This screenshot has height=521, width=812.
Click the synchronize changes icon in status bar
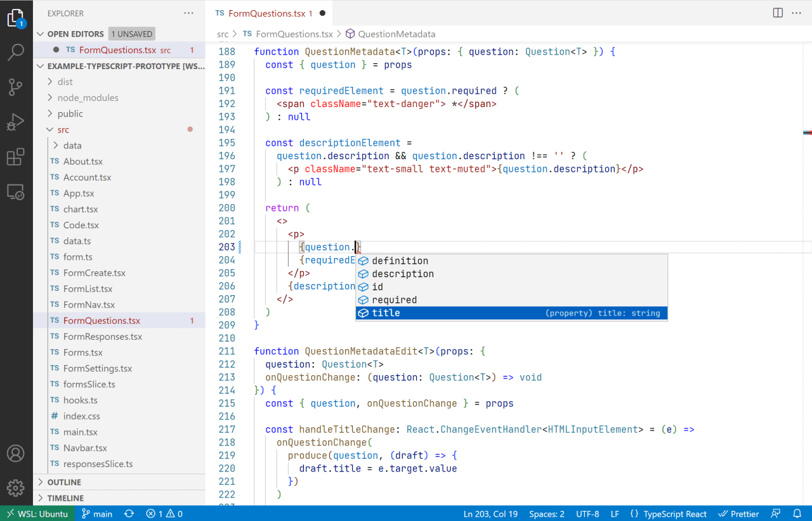[x=129, y=513]
